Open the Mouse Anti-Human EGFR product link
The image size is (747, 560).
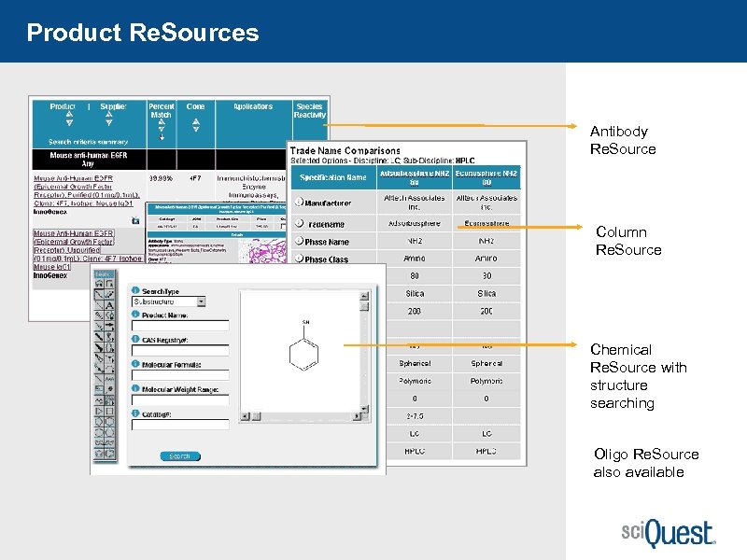(75, 176)
